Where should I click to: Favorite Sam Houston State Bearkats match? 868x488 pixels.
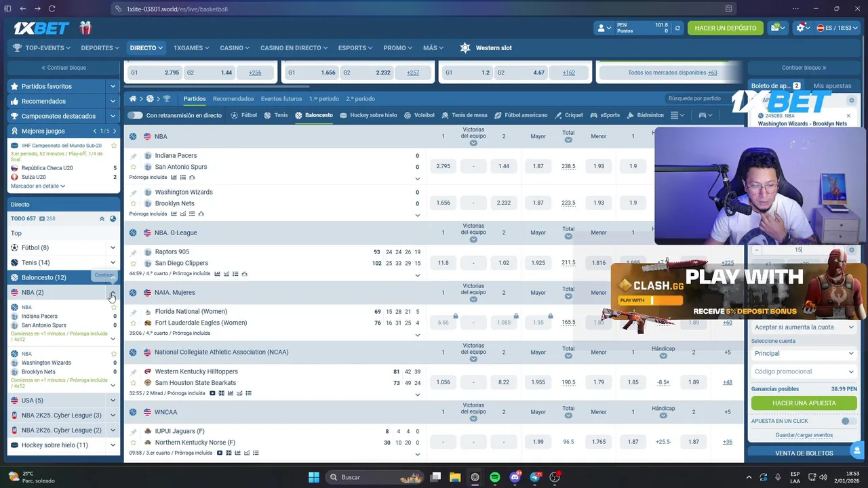[133, 383]
